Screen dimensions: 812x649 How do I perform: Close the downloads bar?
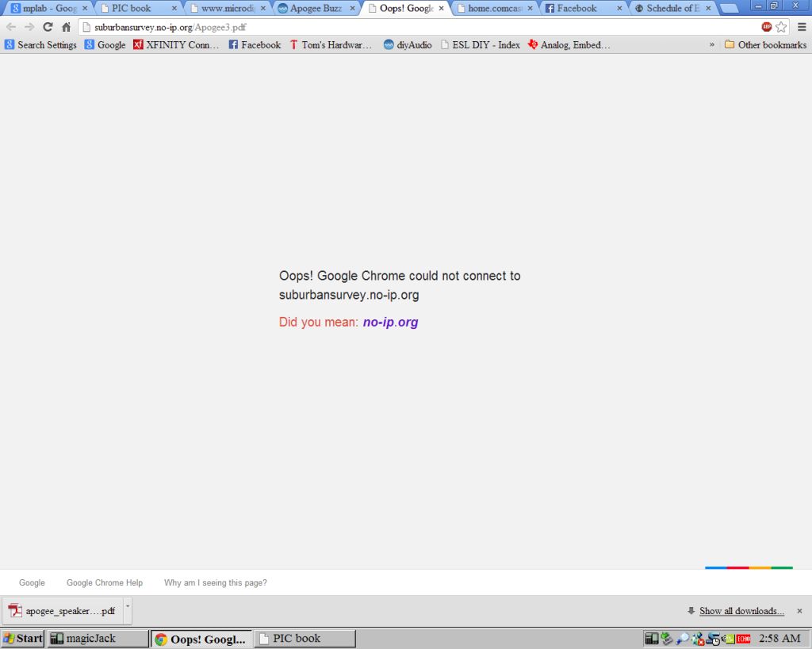point(799,611)
